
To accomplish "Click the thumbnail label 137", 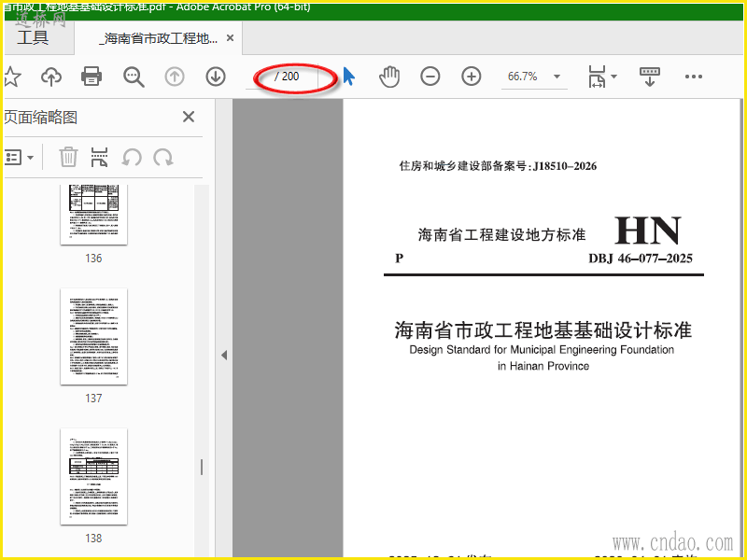I will (x=93, y=399).
